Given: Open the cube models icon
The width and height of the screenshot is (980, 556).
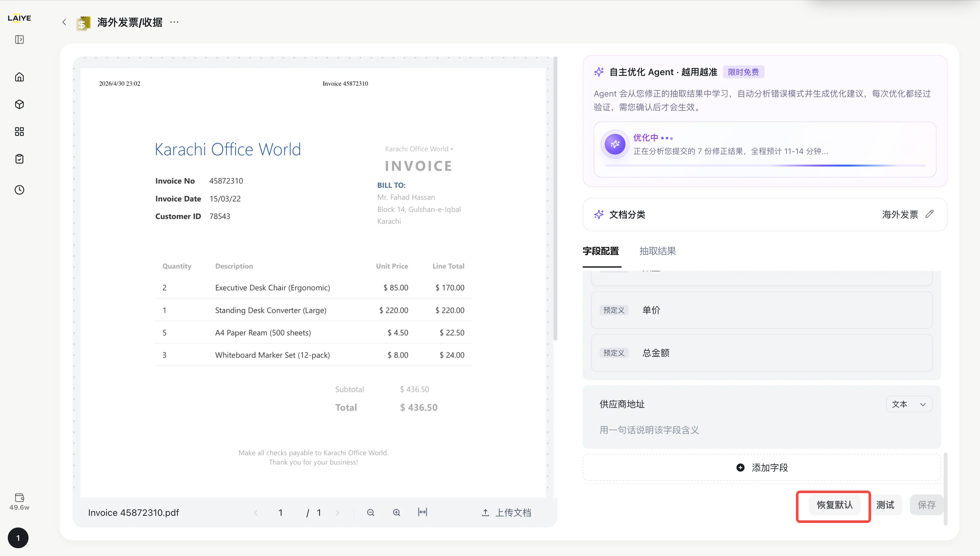Looking at the screenshot, I should coord(19,104).
